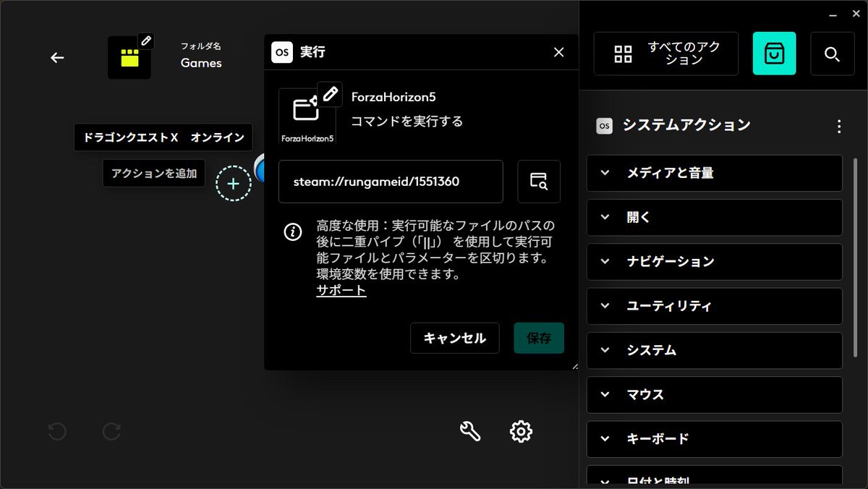Click the search magnifier icon

click(832, 54)
